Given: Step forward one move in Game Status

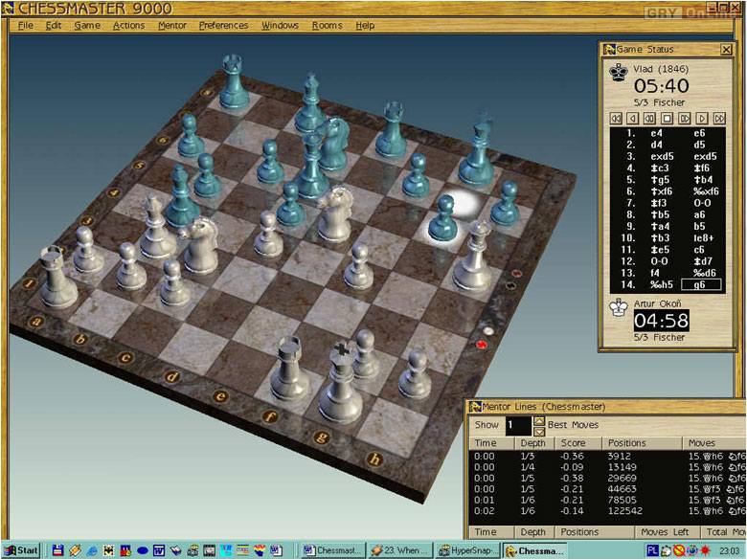Looking at the screenshot, I should point(702,118).
